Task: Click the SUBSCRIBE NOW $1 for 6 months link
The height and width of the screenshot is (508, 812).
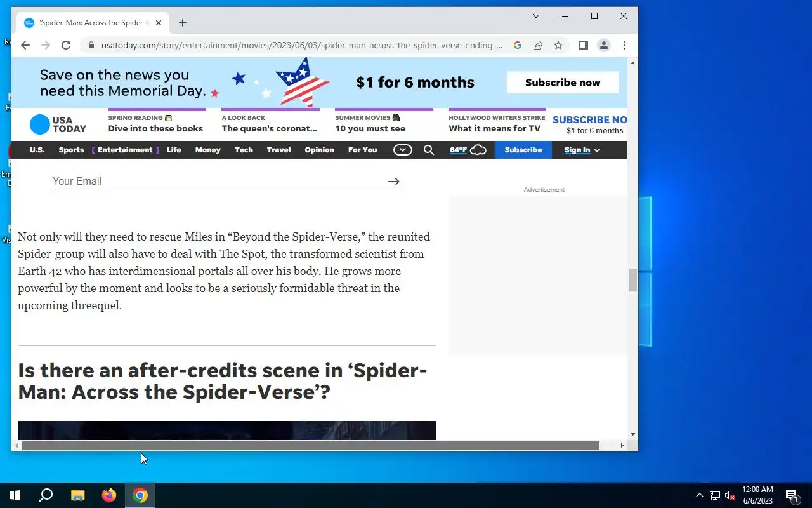Action: [x=591, y=124]
